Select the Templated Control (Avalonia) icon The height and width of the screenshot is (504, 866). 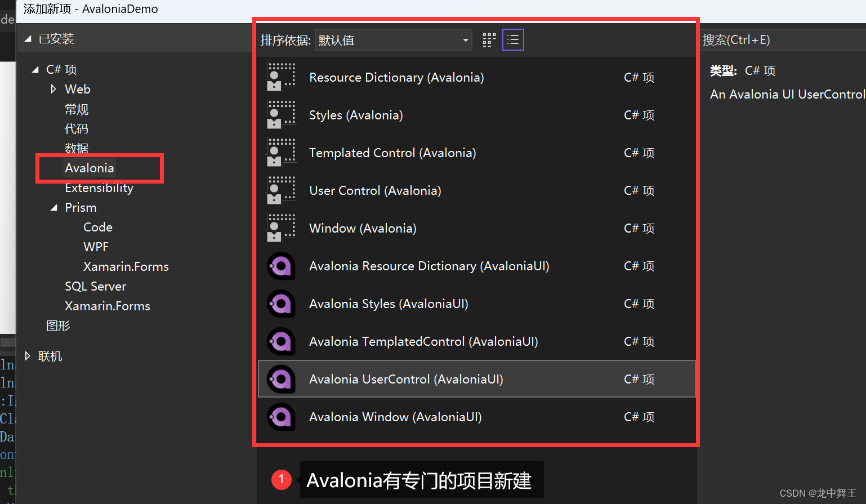pyautogui.click(x=281, y=153)
